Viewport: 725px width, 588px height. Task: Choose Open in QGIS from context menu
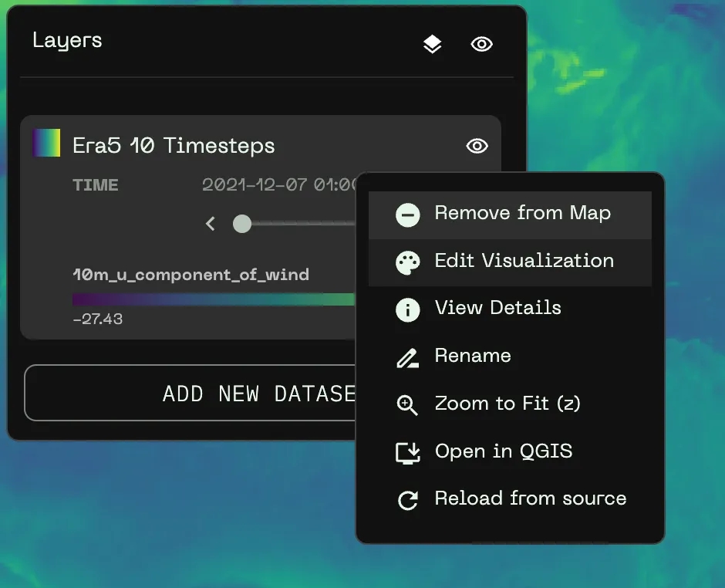pos(503,451)
